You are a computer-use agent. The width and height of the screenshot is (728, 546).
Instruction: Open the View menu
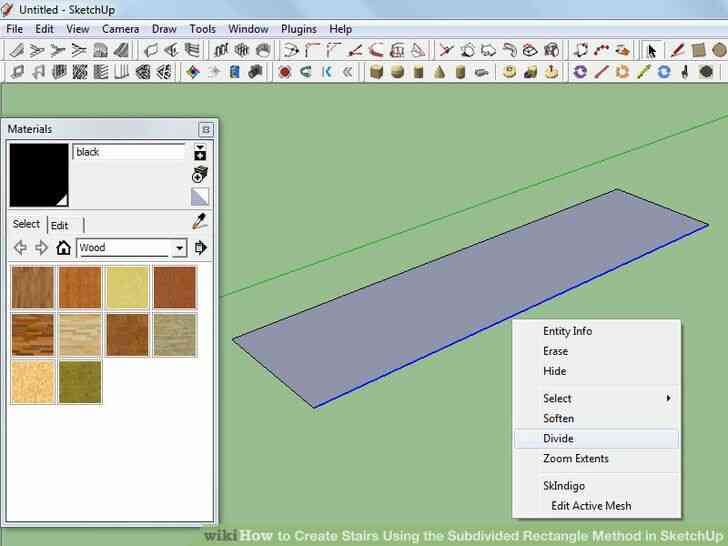tap(78, 29)
